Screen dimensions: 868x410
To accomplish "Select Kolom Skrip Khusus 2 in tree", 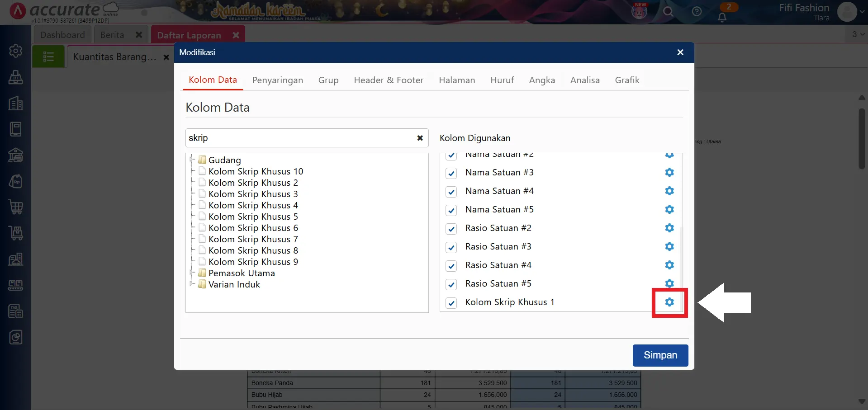I will tap(253, 183).
